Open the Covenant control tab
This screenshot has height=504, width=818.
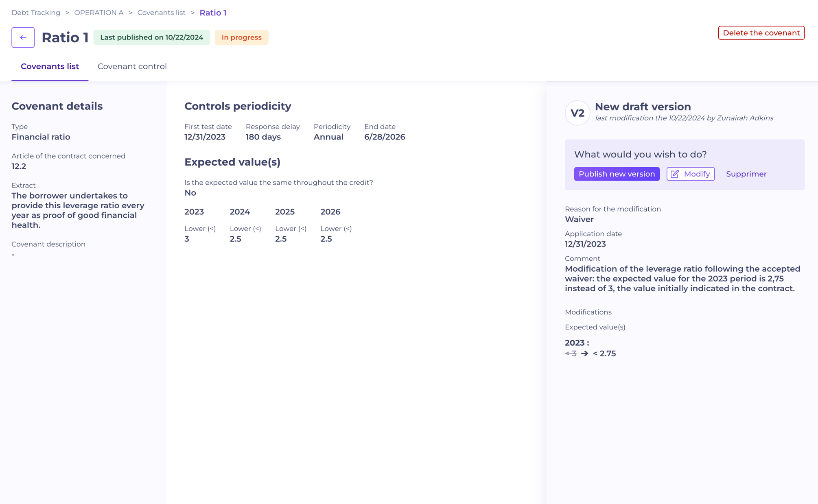click(x=132, y=66)
